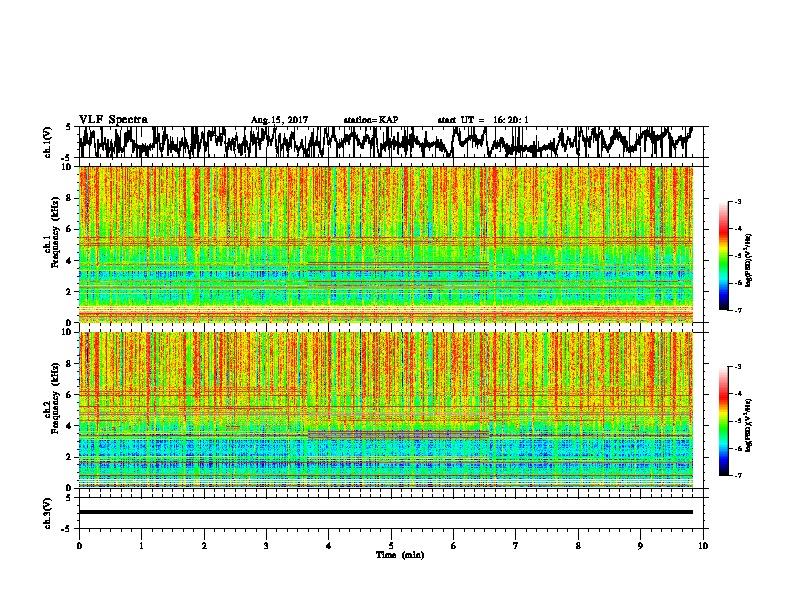Click the 3 tick label on Time axis

click(x=266, y=546)
